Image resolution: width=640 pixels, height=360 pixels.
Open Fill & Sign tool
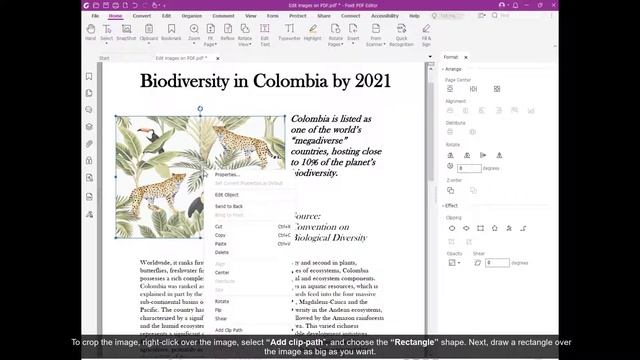[426, 34]
